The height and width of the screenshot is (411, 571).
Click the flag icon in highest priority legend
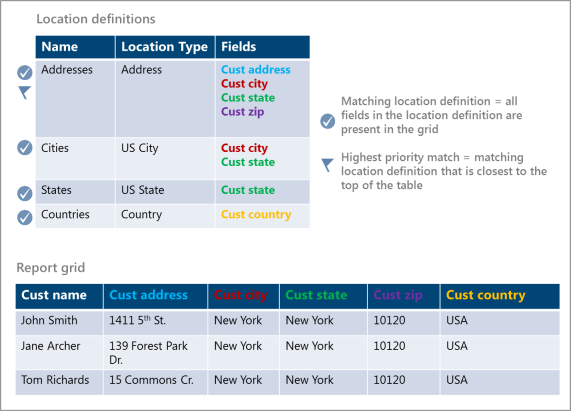[328, 165]
